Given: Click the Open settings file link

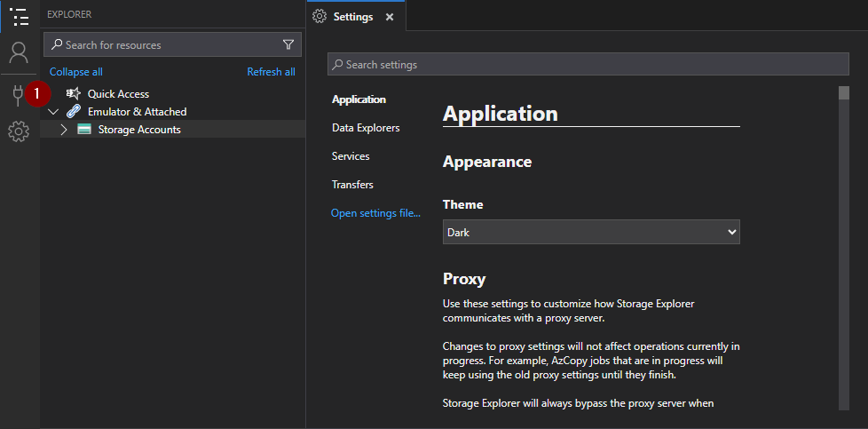Looking at the screenshot, I should 375,213.
